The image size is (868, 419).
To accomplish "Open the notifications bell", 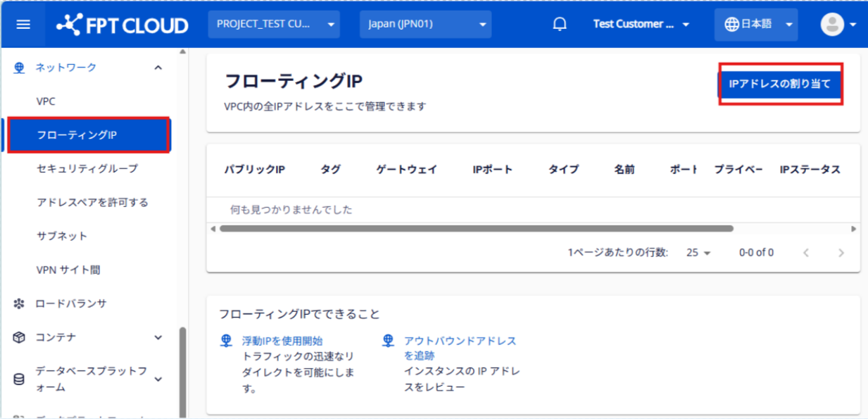I will 560,25.
